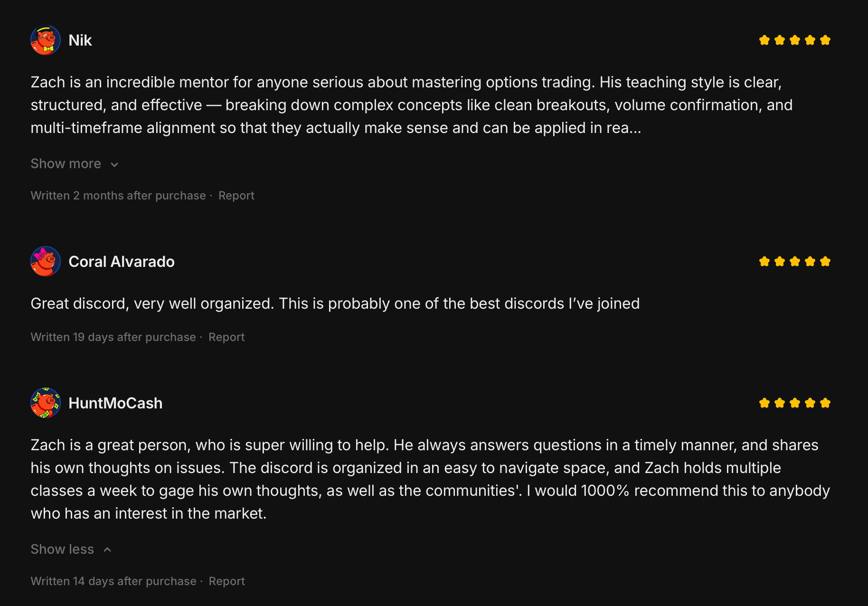The image size is (868, 606).
Task: Click HuntMoCash's pig avatar icon
Action: coord(46,403)
